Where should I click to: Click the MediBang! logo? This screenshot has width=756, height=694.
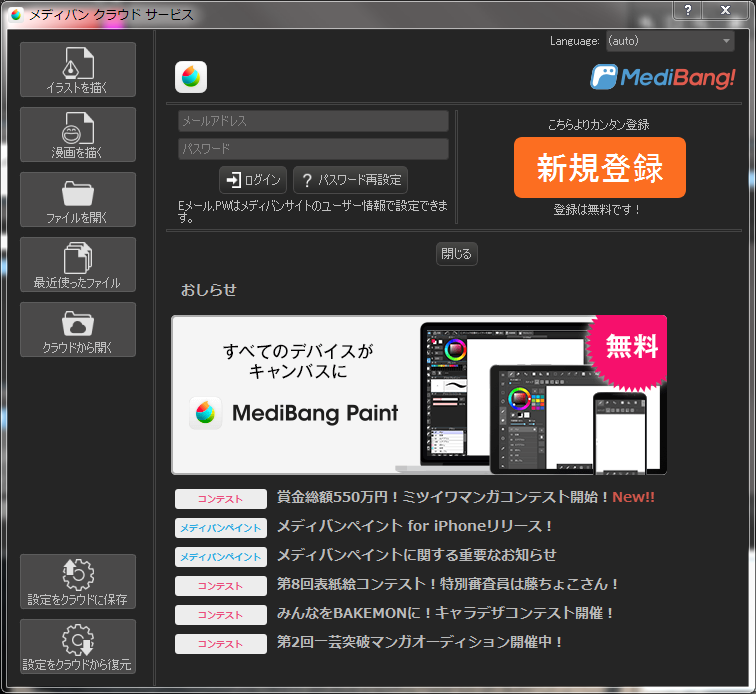tap(663, 77)
